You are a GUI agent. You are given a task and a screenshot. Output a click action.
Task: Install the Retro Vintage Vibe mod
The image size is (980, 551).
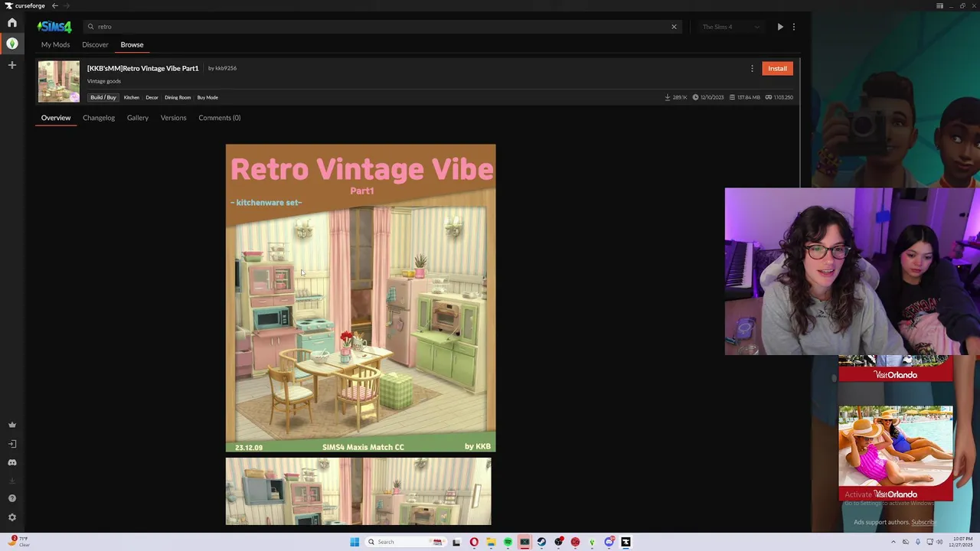click(777, 68)
